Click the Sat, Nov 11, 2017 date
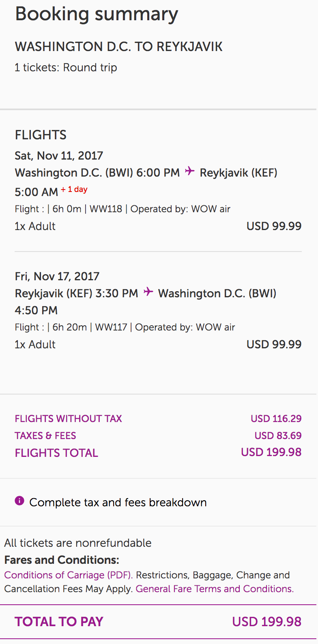This screenshot has width=318, height=644. tap(59, 156)
